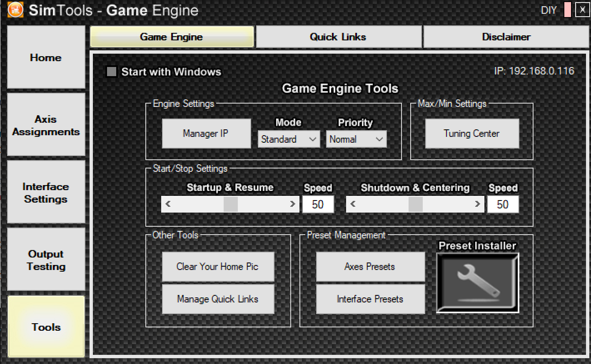The width and height of the screenshot is (591, 364).
Task: Select the Game Engine tab
Action: tap(172, 37)
